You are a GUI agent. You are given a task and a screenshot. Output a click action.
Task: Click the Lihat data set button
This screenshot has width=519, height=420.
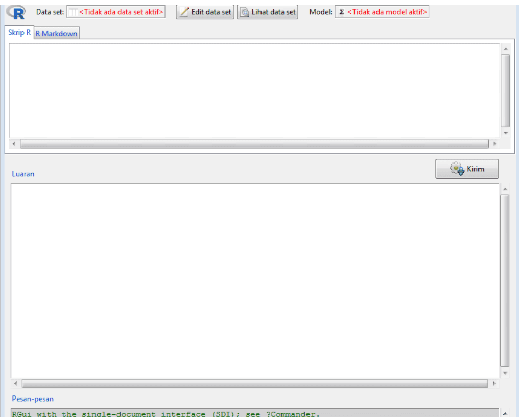point(268,12)
